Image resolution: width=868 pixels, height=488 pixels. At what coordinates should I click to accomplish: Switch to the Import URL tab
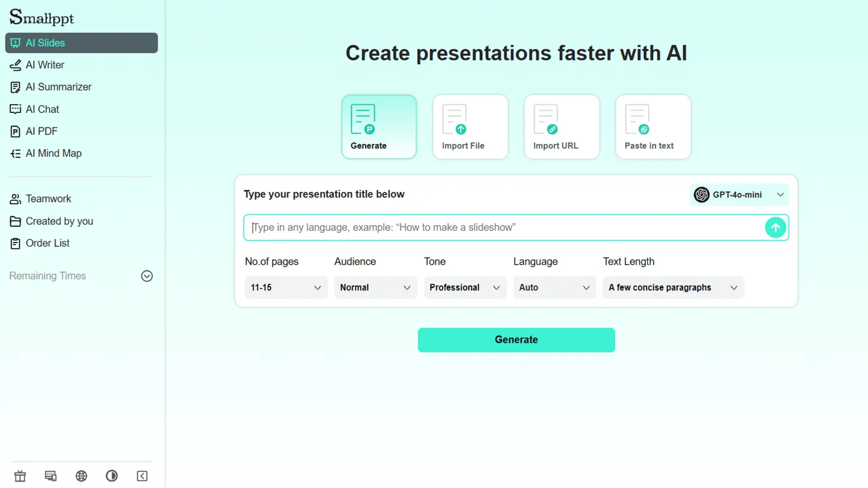pos(561,126)
